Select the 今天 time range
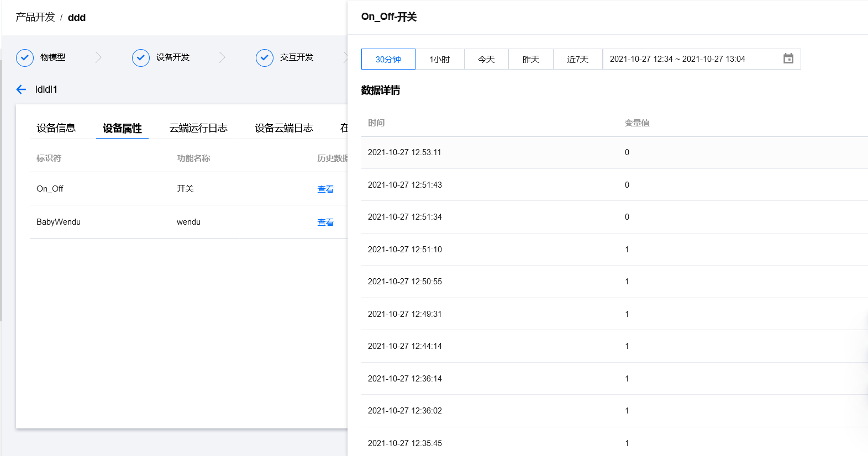The width and height of the screenshot is (868, 456). 486,59
